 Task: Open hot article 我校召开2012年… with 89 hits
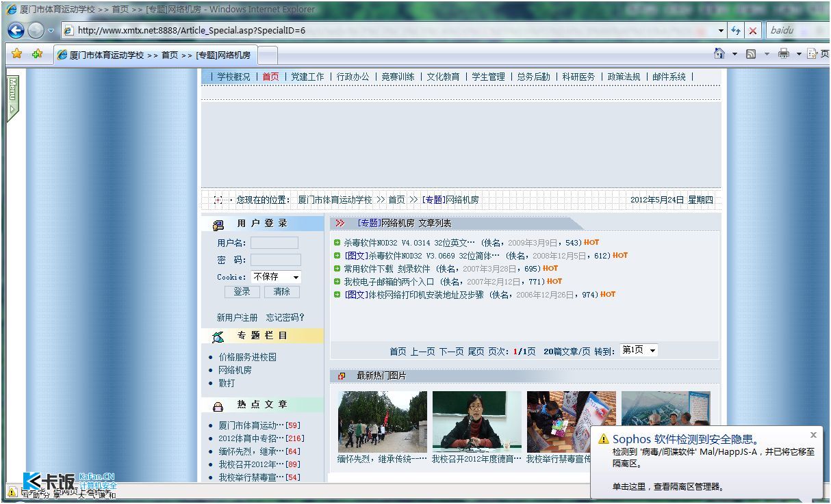click(251, 464)
